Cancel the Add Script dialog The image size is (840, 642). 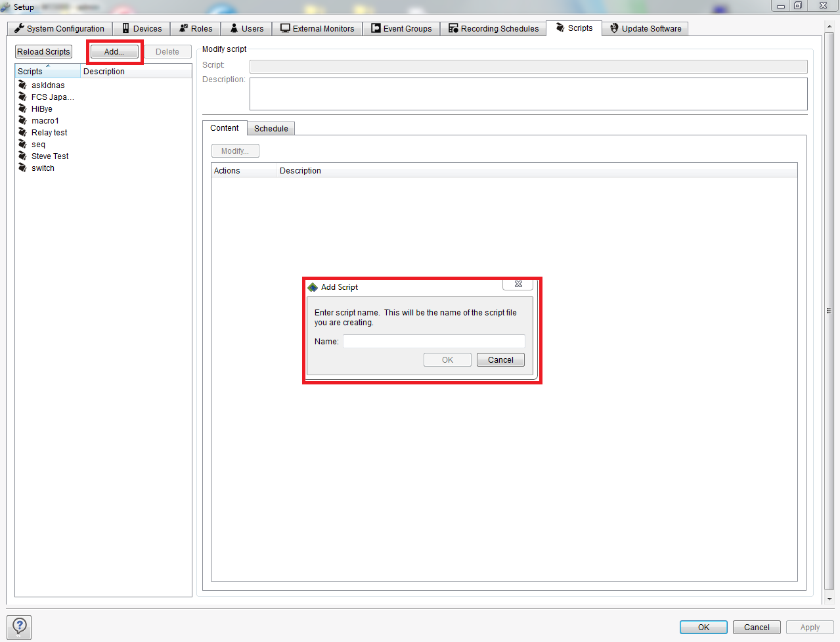(x=500, y=359)
